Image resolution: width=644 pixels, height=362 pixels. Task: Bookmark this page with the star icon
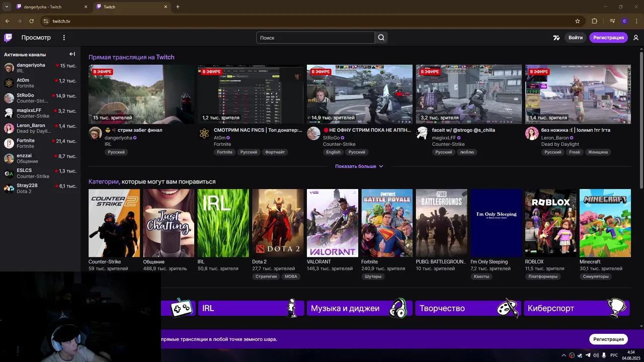coord(578,21)
